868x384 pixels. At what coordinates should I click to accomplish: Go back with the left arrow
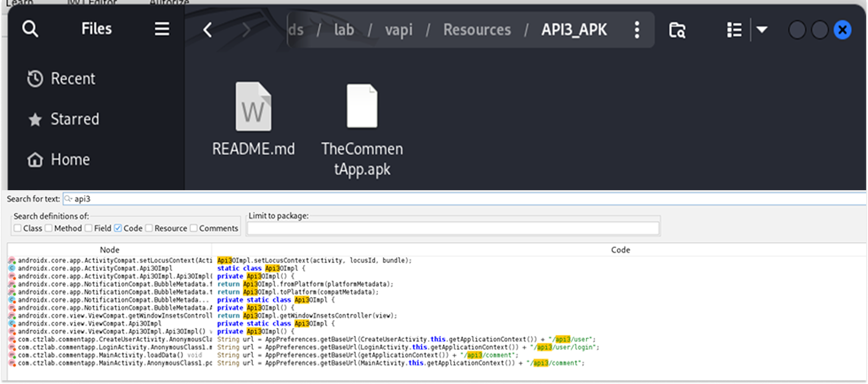point(208,30)
